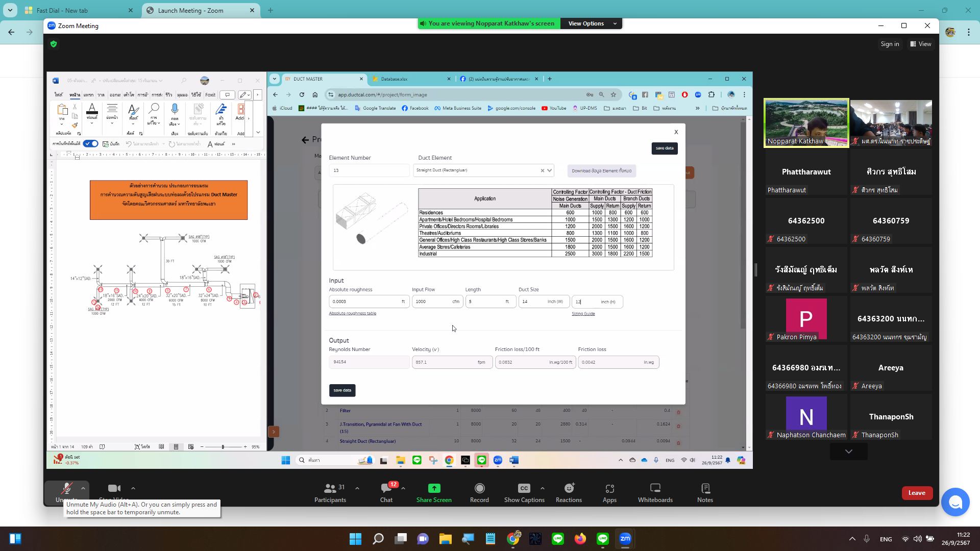Click the Start Video camera icon

point(114,489)
